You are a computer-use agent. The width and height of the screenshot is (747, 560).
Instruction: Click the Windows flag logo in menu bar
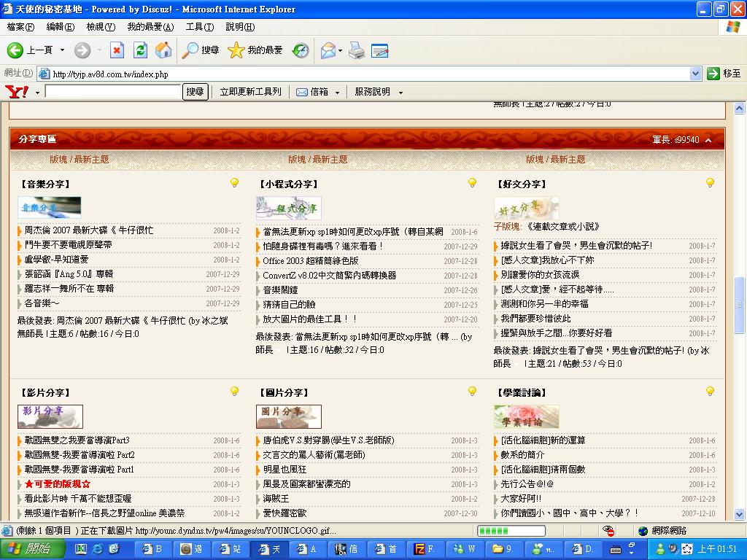tap(733, 27)
